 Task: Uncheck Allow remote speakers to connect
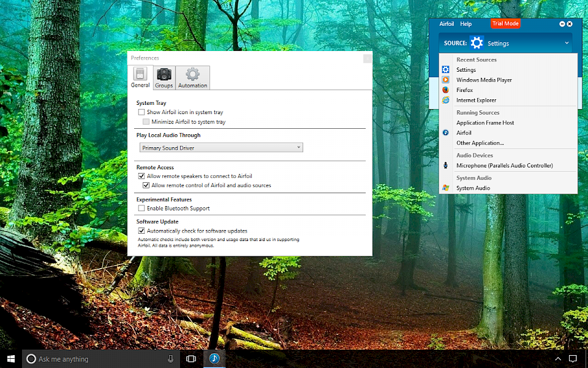pyautogui.click(x=141, y=176)
